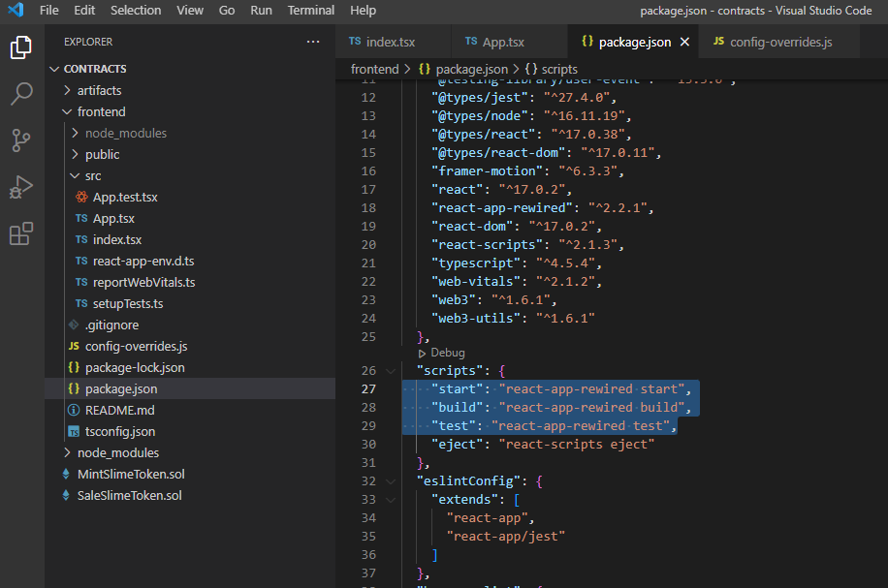Collapse the frontend folder
The image size is (888, 588).
point(68,111)
